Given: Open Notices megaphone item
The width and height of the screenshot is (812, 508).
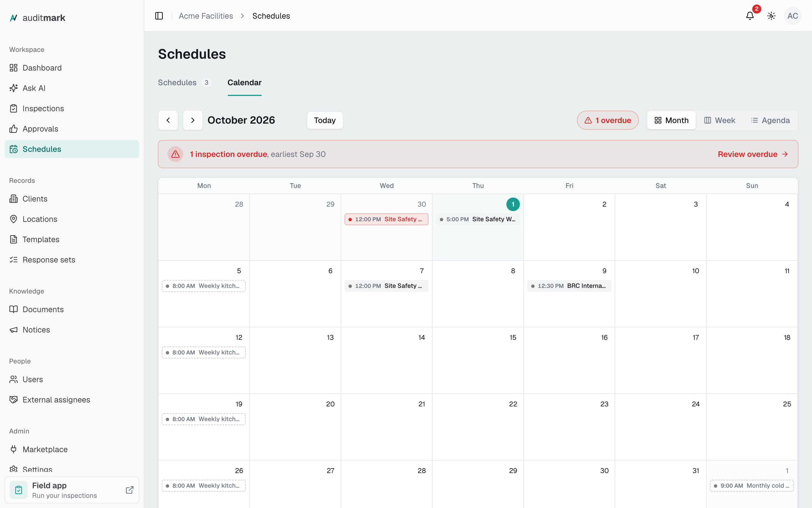Looking at the screenshot, I should (x=72, y=330).
